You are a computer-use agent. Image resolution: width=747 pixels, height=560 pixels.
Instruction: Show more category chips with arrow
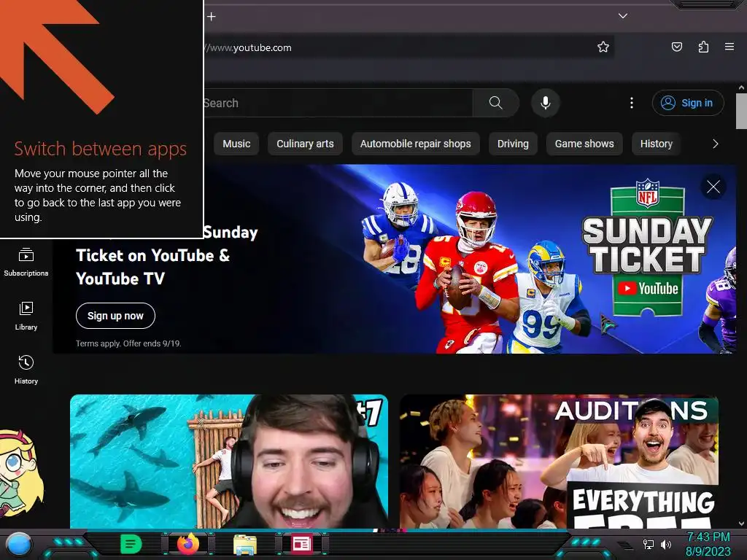[715, 144]
